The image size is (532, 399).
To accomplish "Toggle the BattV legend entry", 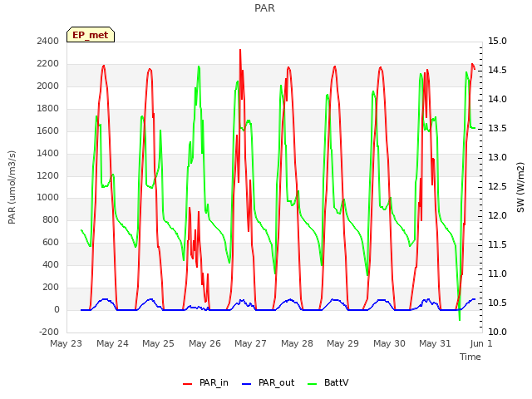I will (x=328, y=382).
